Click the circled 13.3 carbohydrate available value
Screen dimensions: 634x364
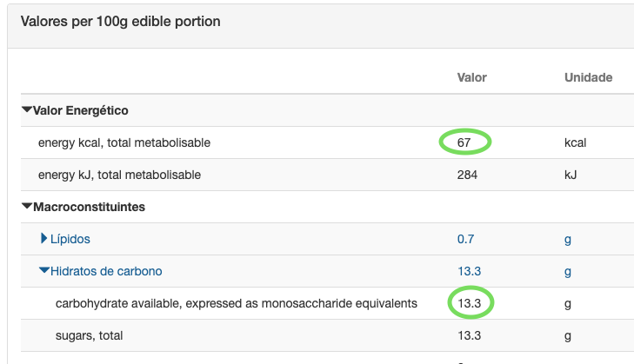(x=470, y=303)
